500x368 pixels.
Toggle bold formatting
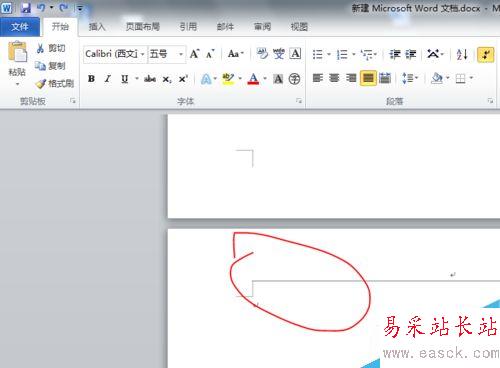[x=91, y=79]
